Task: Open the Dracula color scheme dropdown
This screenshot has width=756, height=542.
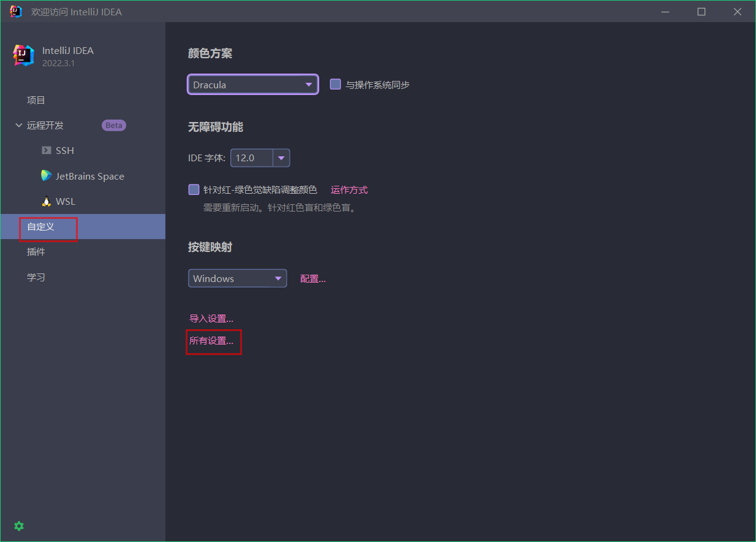Action: 252,85
